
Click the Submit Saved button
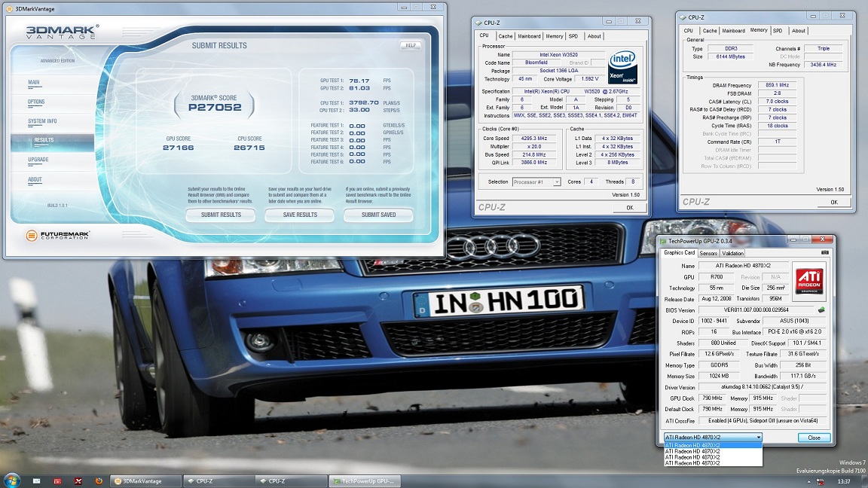[x=378, y=215]
